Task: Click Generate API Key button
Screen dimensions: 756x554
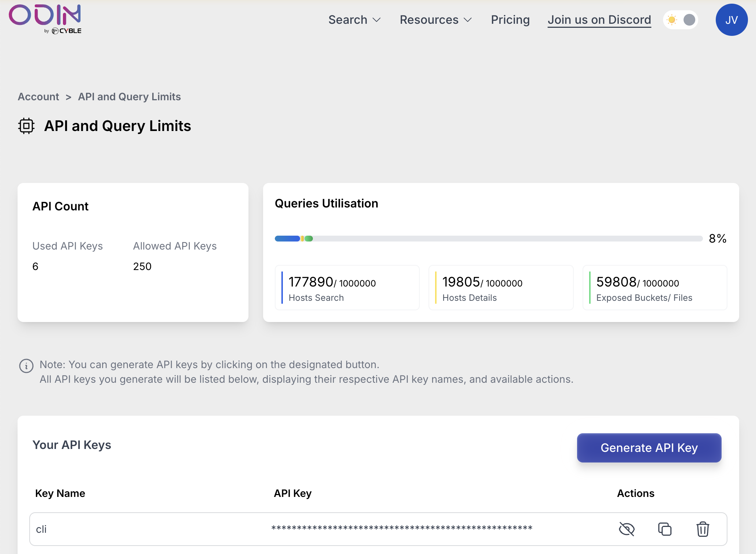Action: pos(649,448)
